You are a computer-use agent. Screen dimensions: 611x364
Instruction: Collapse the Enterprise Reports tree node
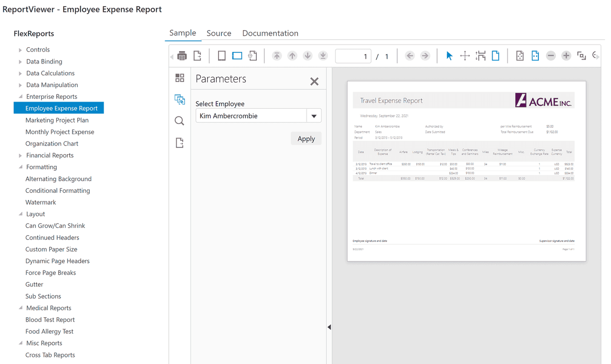click(21, 96)
